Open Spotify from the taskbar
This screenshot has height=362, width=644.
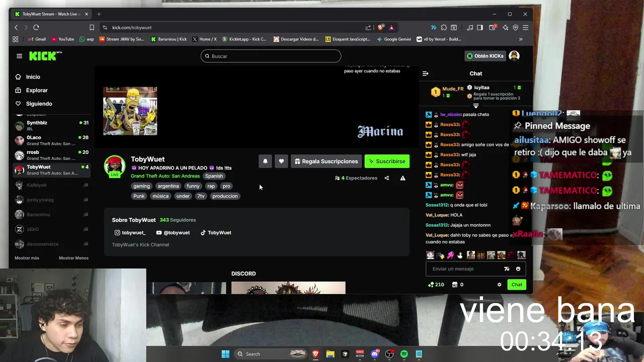click(404, 354)
